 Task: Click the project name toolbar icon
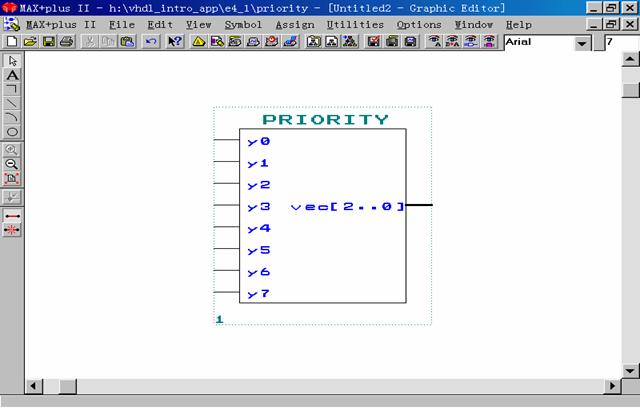point(313,41)
